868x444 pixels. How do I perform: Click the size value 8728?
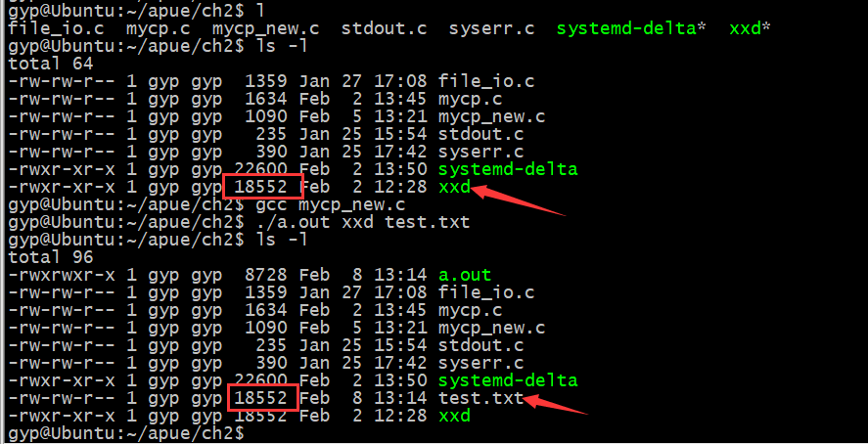click(x=266, y=275)
